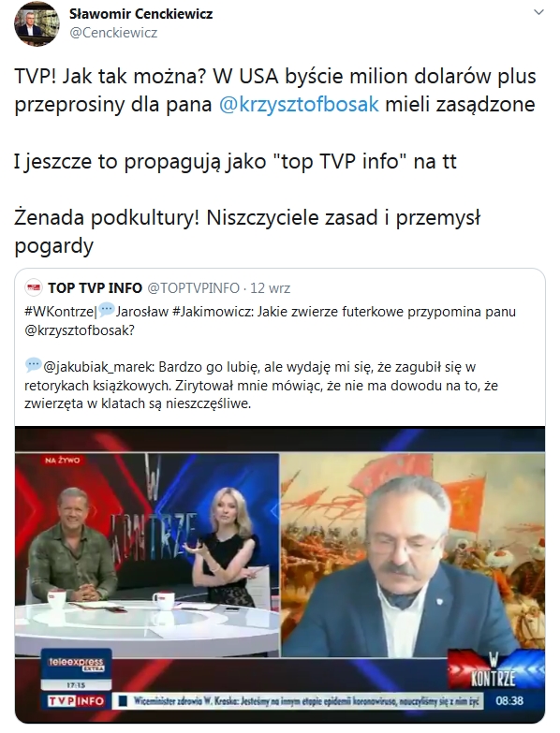Viewport: 560px width, 733px height.
Task: Open @krzysztofbosak mention in main tweet
Action: coord(299,104)
